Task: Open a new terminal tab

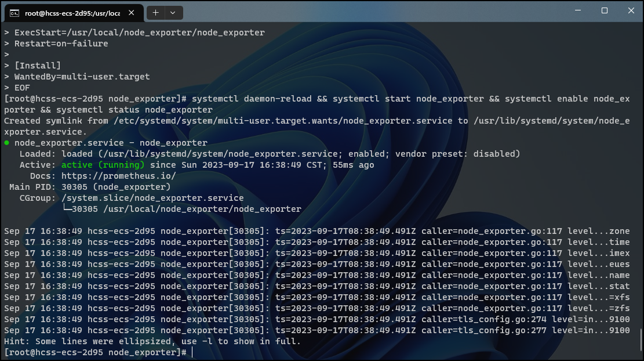Action: click(x=156, y=13)
